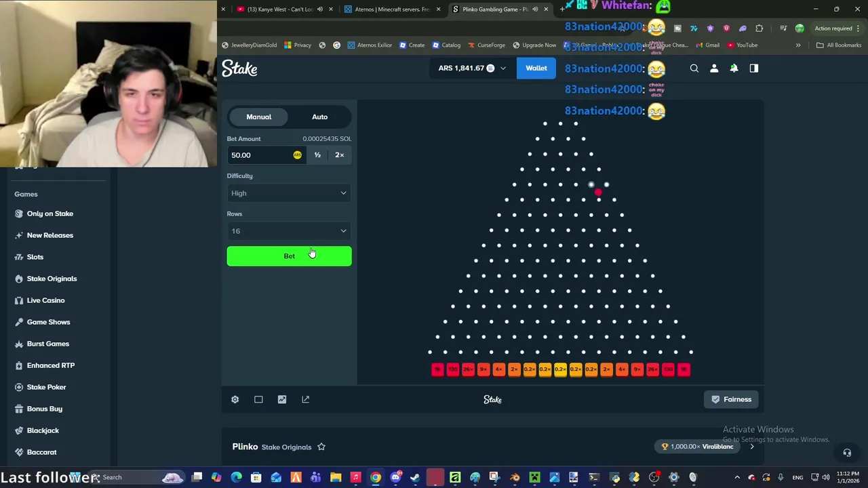
Task: Click the center yellow 0.2× multiplier slot
Action: click(560, 369)
